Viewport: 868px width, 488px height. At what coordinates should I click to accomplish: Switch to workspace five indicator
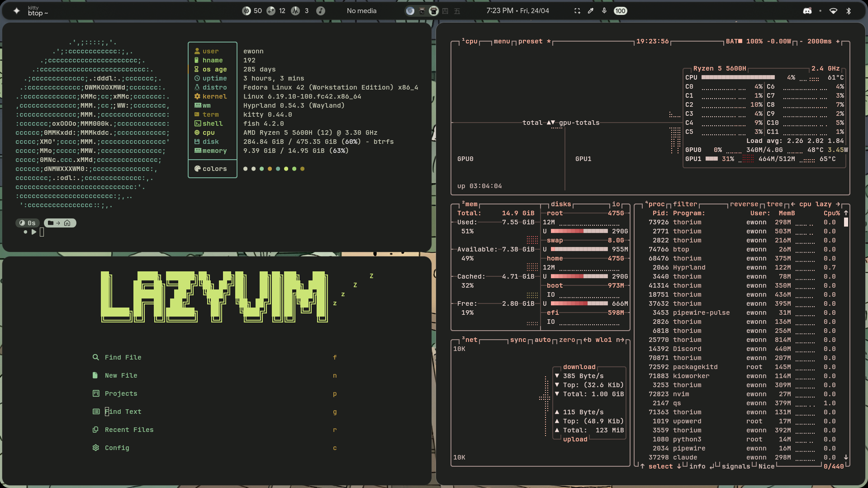pyautogui.click(x=457, y=11)
